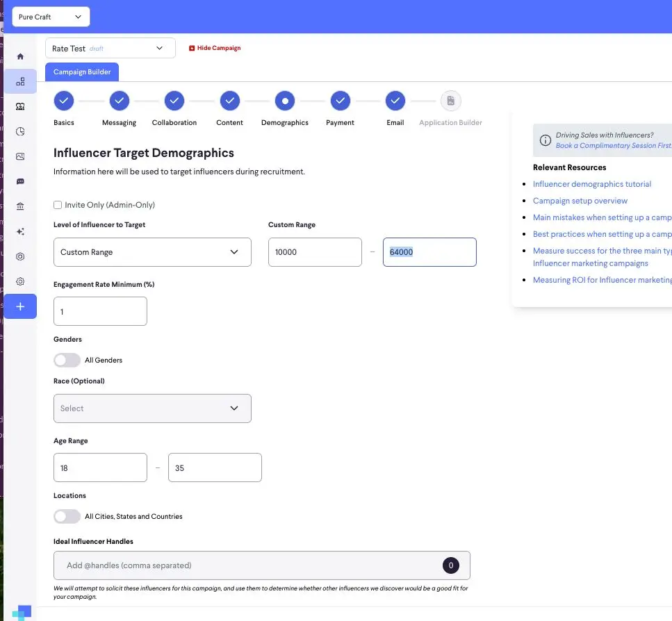Click the logo icon at sidebar bottom
The image size is (672, 621).
coord(22,613)
